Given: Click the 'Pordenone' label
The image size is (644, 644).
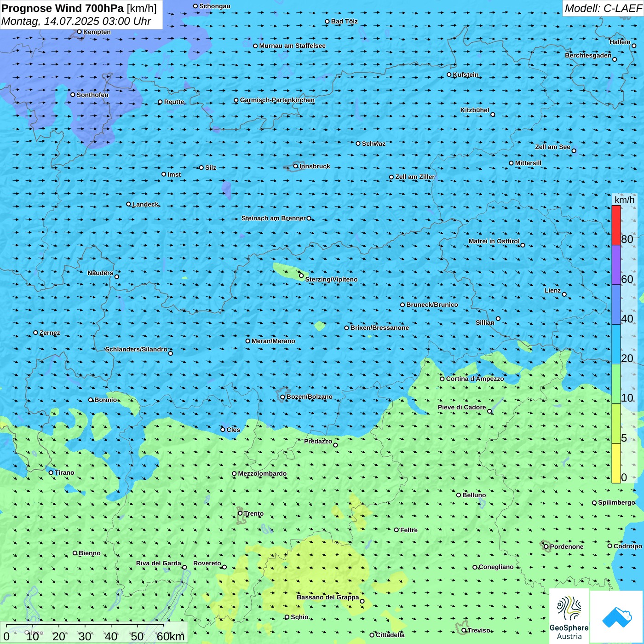Looking at the screenshot, I should [567, 546].
